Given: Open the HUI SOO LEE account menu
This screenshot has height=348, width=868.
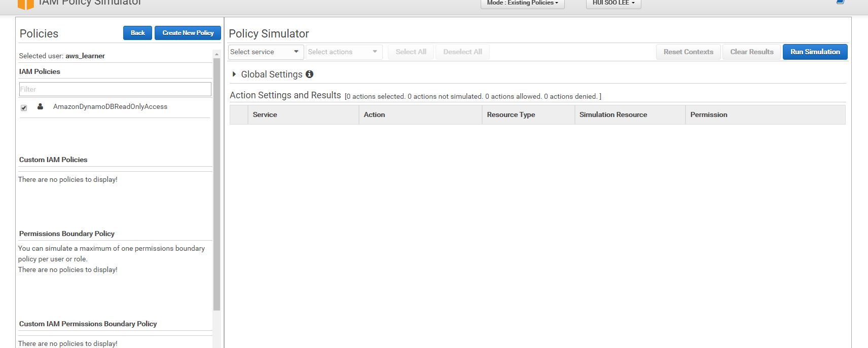Looking at the screenshot, I should coord(613,4).
